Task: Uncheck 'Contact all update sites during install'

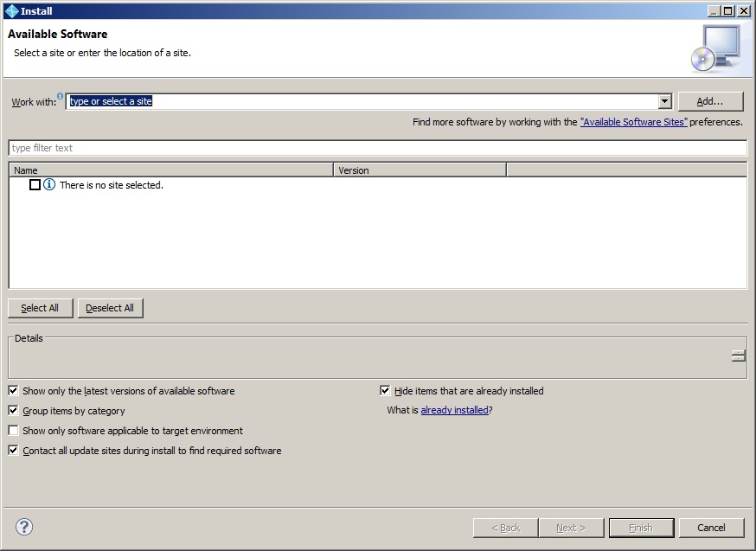Action: 13,451
